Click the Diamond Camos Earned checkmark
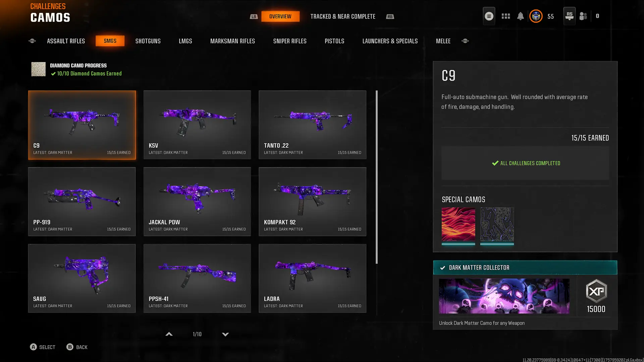The width and height of the screenshot is (644, 362). [53, 74]
